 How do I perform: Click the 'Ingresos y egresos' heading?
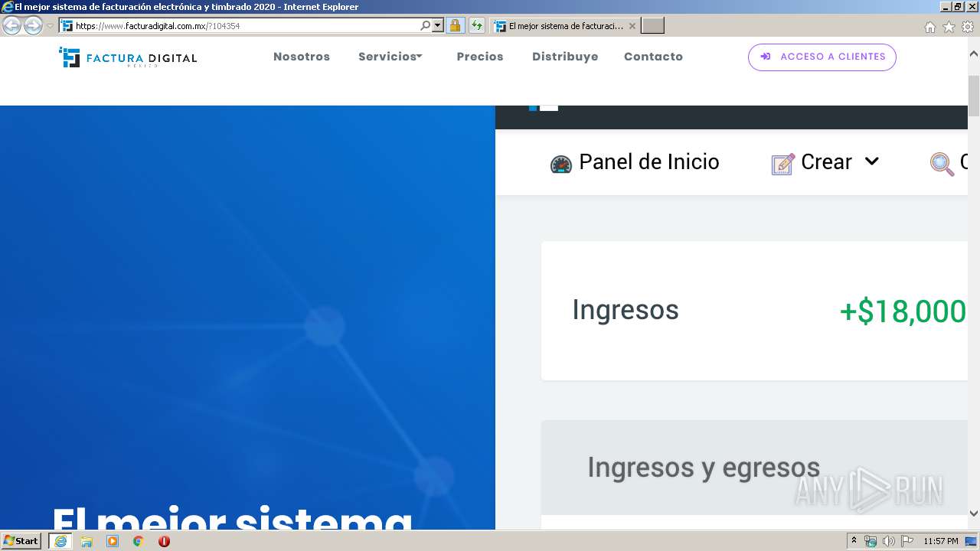[x=704, y=468]
